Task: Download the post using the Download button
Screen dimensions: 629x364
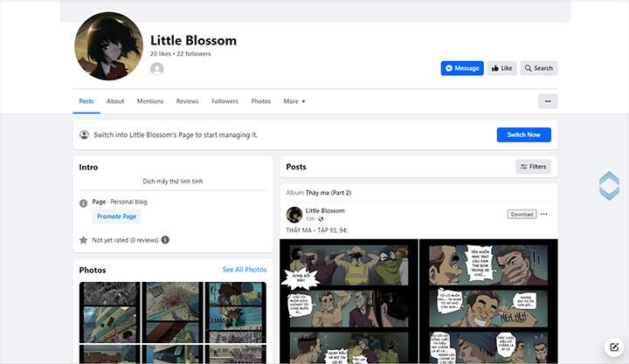Action: [x=522, y=214]
